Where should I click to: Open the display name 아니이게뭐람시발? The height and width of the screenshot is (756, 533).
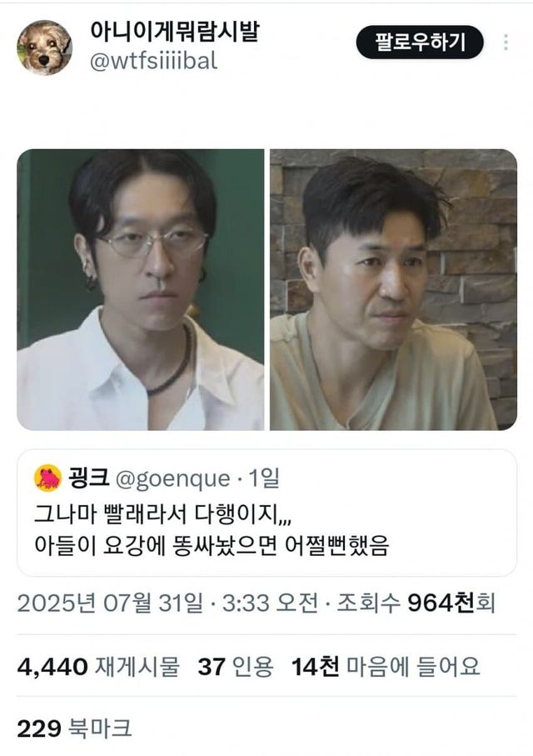pyautogui.click(x=174, y=32)
